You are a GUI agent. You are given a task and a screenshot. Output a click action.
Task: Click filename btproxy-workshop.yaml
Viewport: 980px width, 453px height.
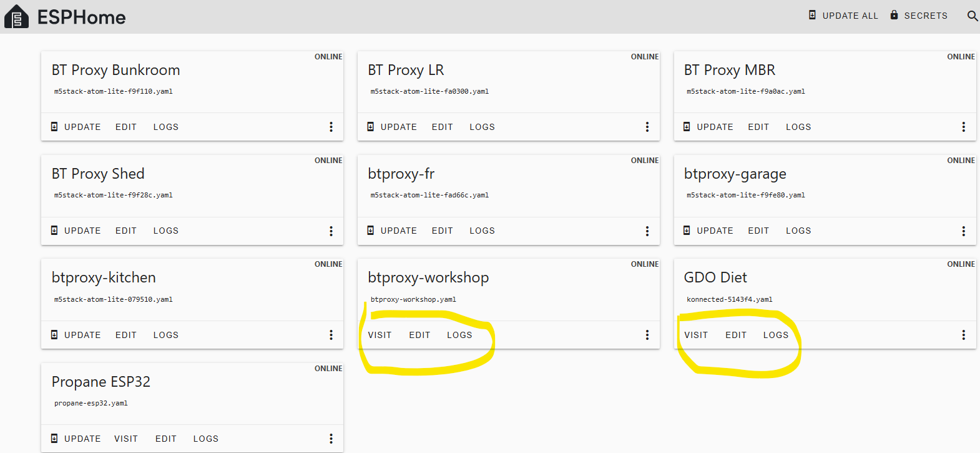point(414,299)
